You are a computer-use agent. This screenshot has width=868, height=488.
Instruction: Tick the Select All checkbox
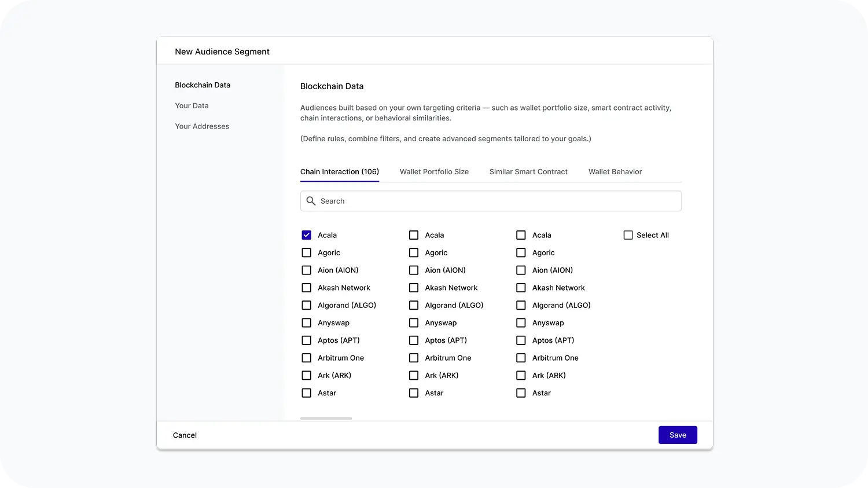(628, 235)
